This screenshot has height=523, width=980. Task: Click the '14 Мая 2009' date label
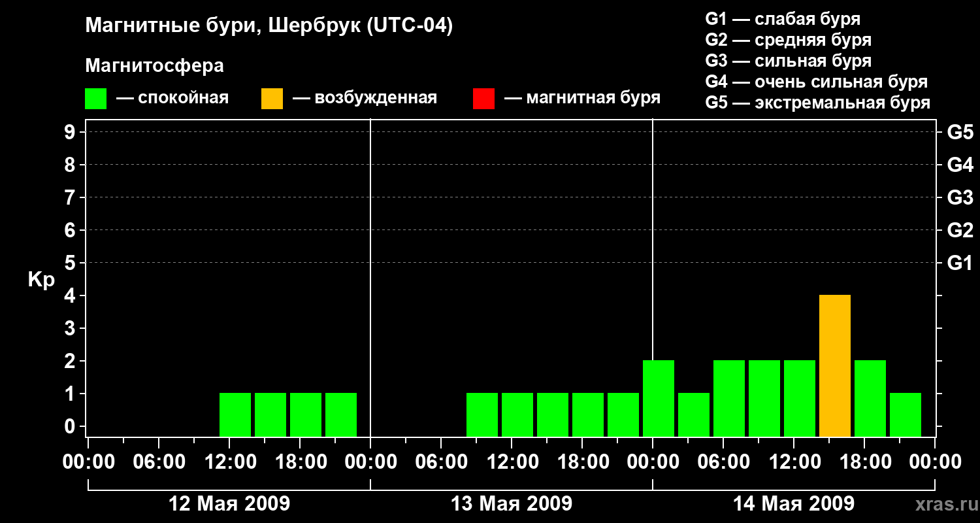[794, 504]
